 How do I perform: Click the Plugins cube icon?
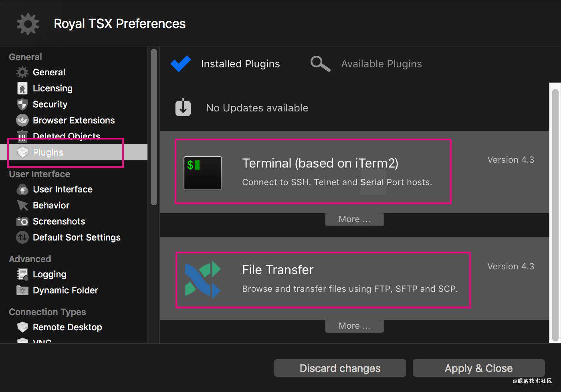pos(22,152)
